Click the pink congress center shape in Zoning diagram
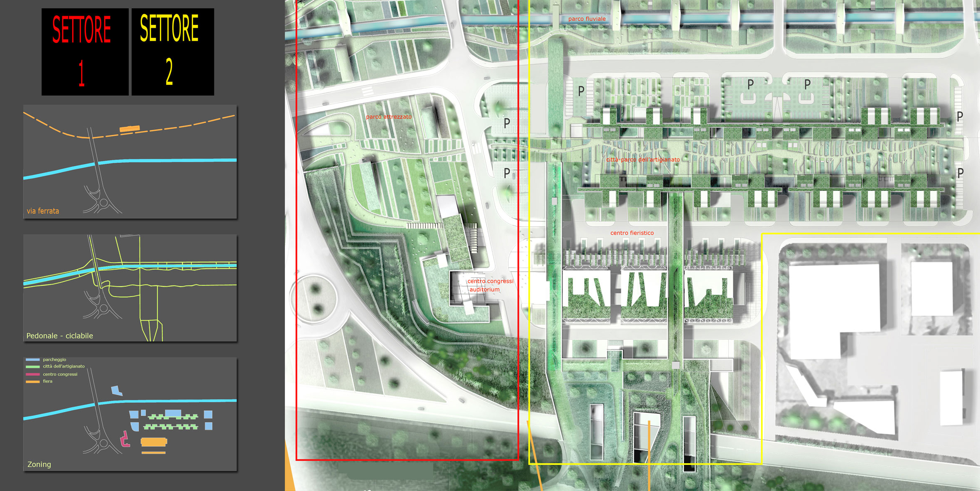The width and height of the screenshot is (980, 491). pyautogui.click(x=125, y=439)
